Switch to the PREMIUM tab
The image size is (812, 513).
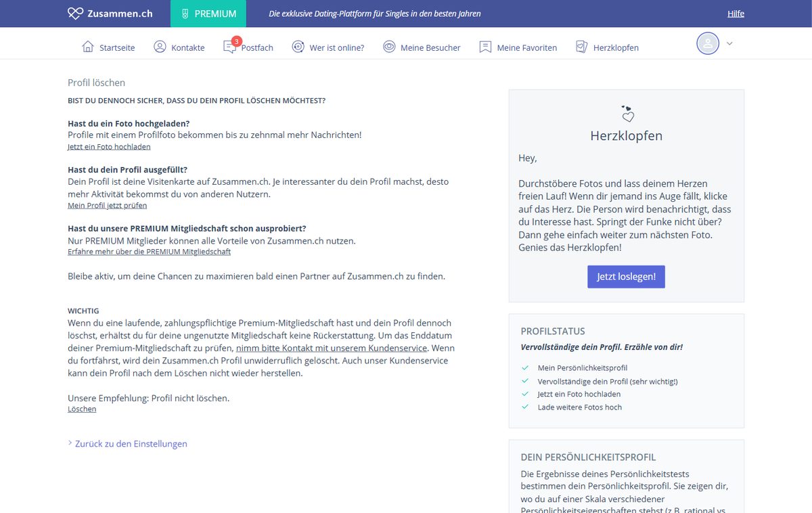(x=208, y=14)
